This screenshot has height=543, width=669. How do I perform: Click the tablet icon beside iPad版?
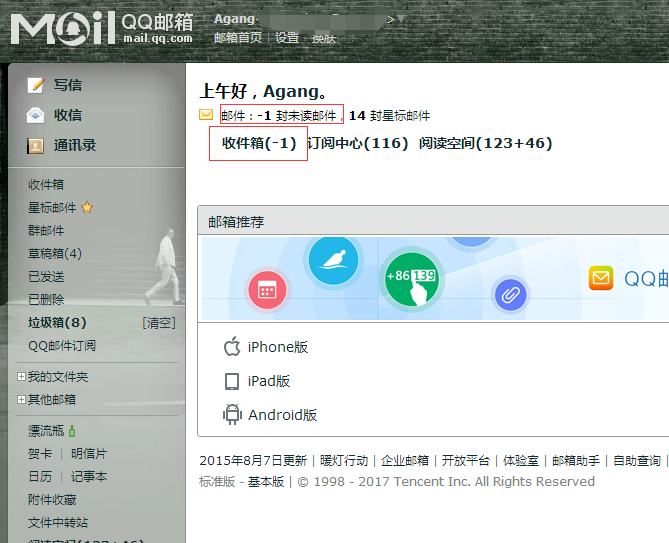point(232,381)
